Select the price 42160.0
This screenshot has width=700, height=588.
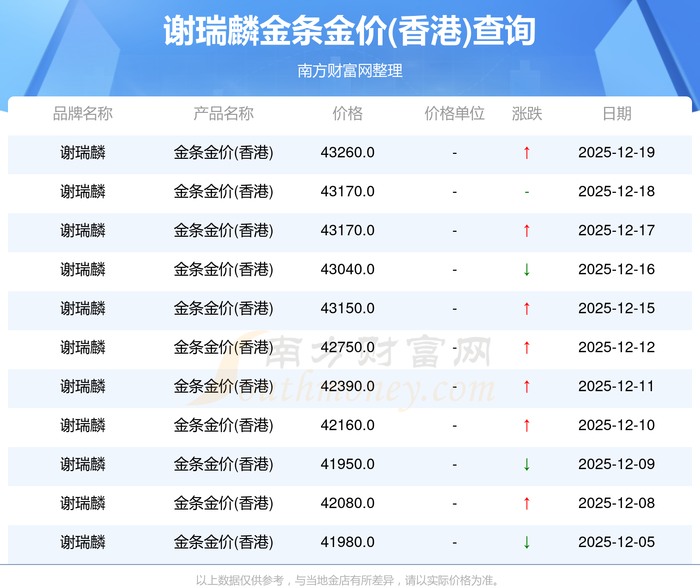click(x=347, y=425)
